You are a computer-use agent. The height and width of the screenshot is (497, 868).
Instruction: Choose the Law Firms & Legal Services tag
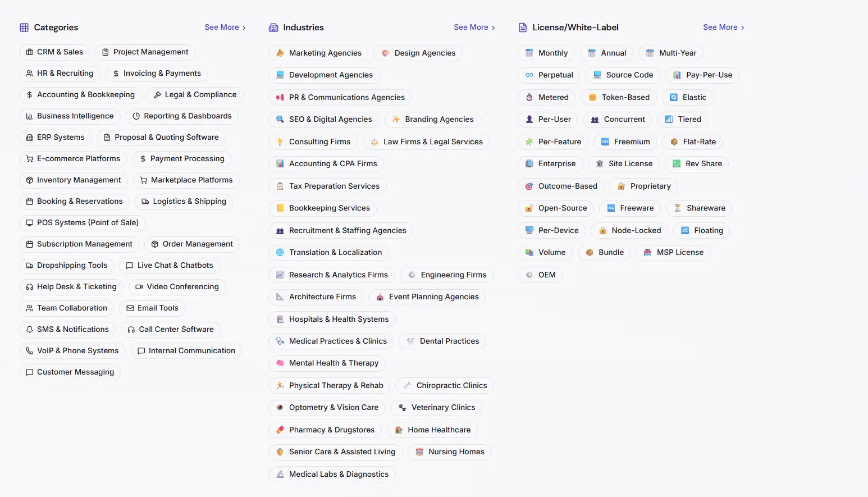[426, 142]
